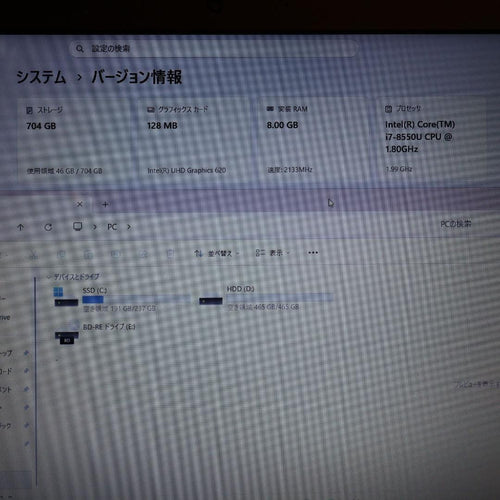Click the HDD (D:) usage bar
Image resolution: width=500 pixels, height=500 pixels.
point(279,298)
